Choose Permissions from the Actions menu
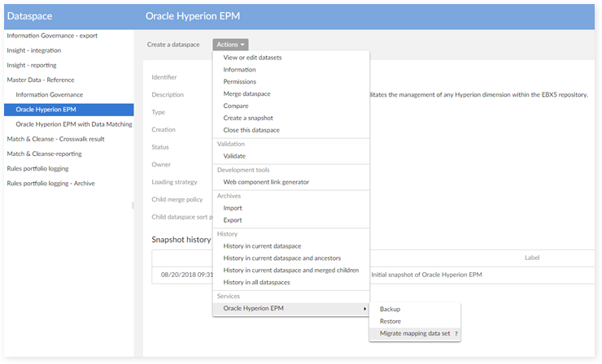The image size is (602, 364). click(x=240, y=82)
